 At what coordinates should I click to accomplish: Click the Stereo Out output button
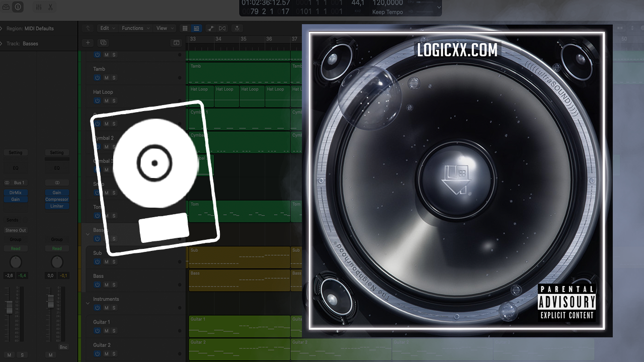tap(16, 230)
